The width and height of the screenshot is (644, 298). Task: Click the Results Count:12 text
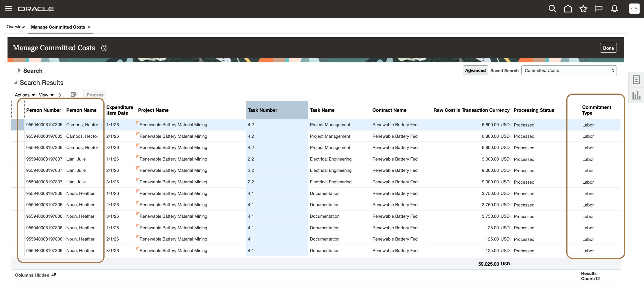click(590, 276)
